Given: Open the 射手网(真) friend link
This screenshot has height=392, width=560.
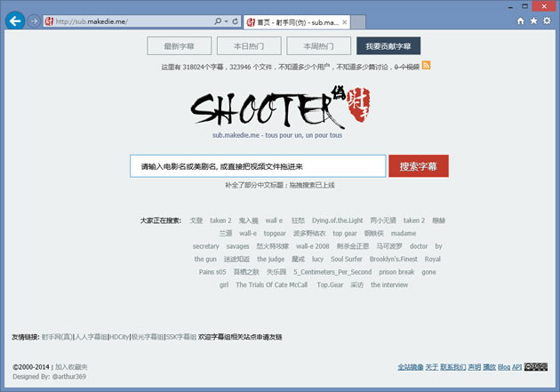Looking at the screenshot, I should (x=57, y=337).
